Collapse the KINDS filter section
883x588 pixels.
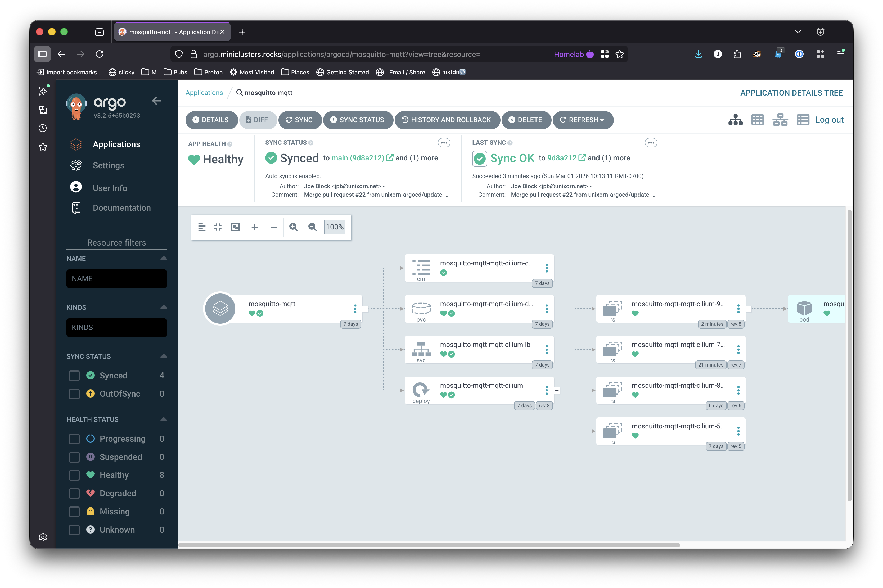click(x=164, y=307)
